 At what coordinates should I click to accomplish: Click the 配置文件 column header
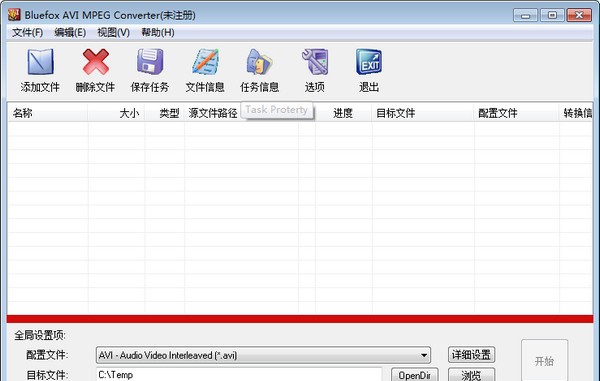517,113
